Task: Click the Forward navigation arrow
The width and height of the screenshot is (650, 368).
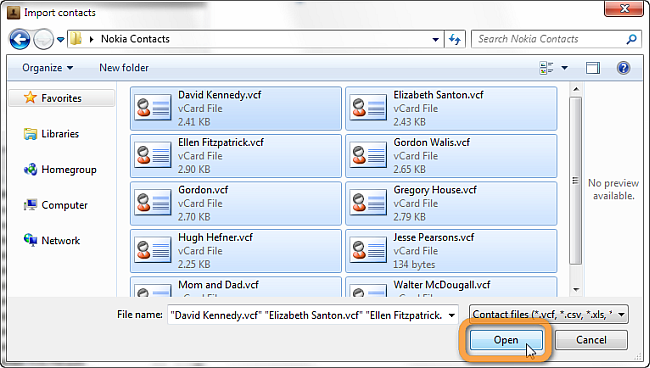Action: coord(43,39)
